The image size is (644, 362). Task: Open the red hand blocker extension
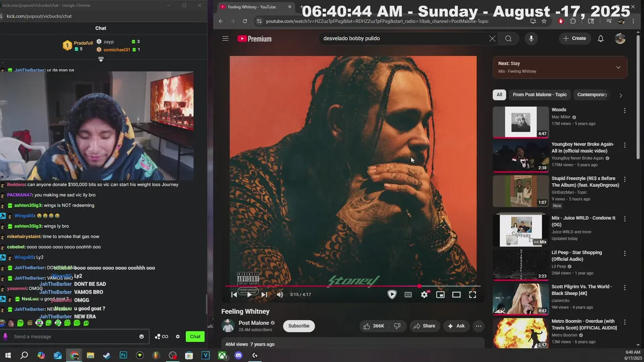tap(561, 21)
